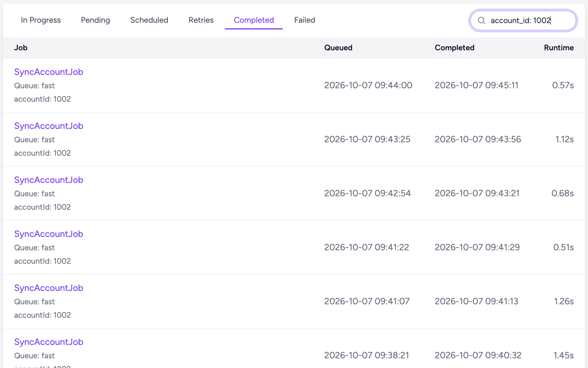
Task: Click the 1.45s runtime value
Action: click(563, 355)
